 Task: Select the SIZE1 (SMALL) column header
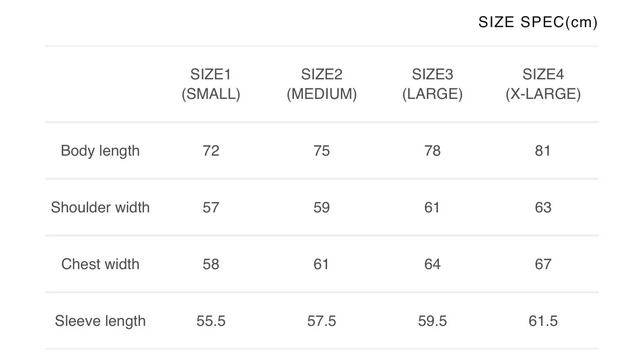tap(211, 84)
